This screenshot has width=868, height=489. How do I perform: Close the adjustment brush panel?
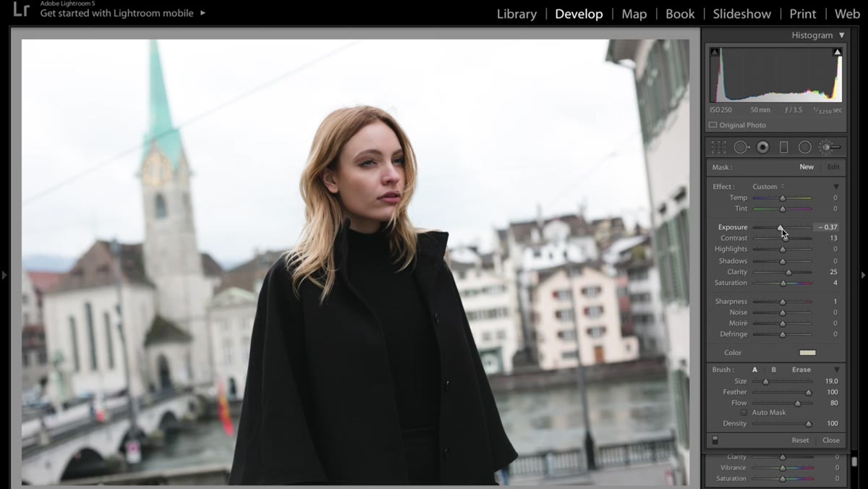click(831, 440)
